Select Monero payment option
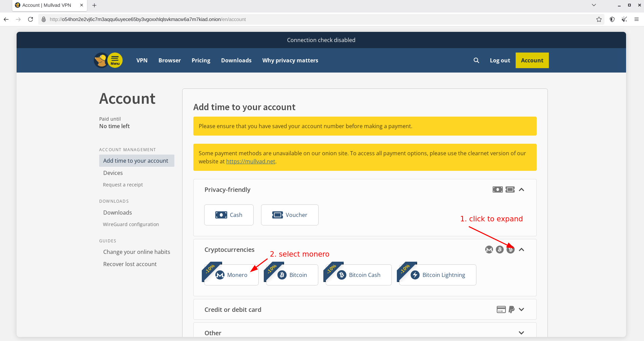Viewport: 644px width, 341px height. (x=232, y=275)
